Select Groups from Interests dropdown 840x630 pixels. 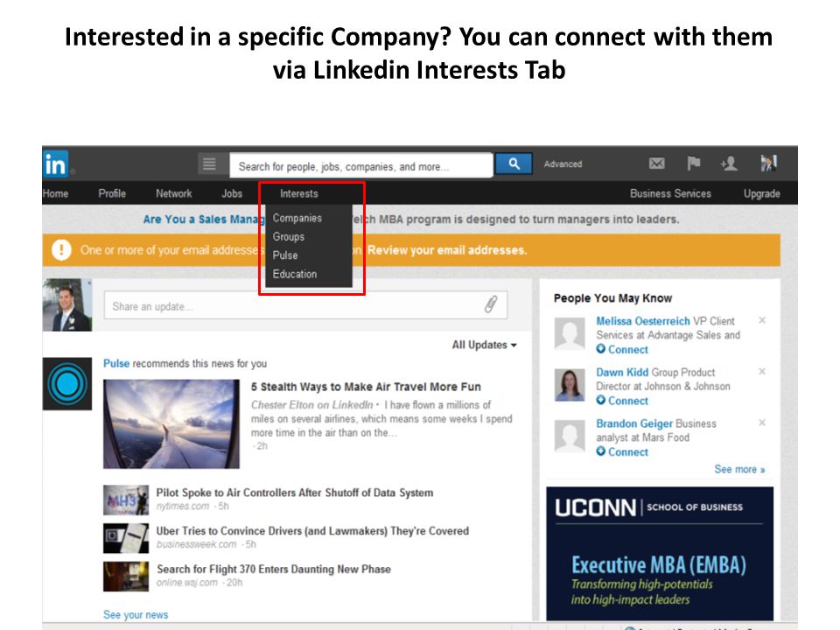[288, 237]
